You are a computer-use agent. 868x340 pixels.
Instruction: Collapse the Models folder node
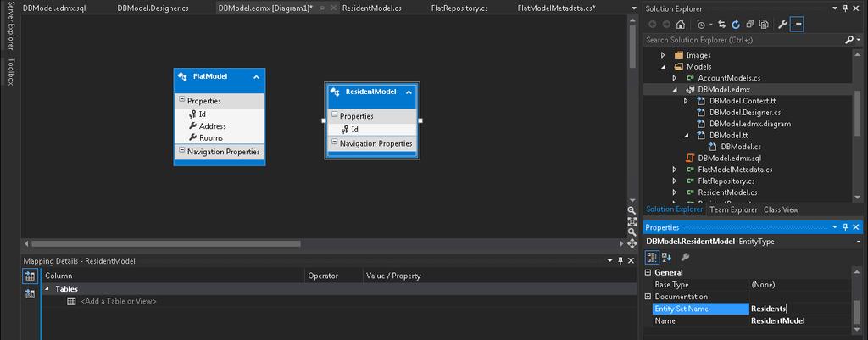663,66
